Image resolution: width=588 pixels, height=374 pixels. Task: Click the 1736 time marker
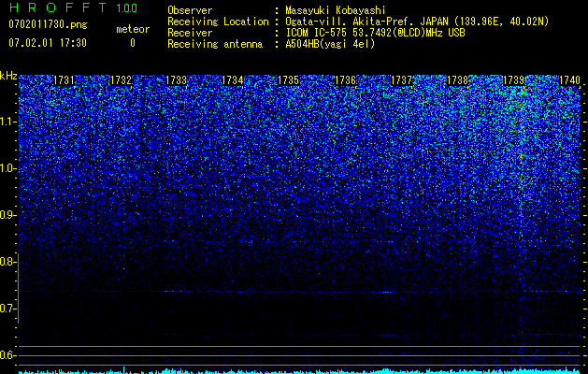click(x=345, y=80)
